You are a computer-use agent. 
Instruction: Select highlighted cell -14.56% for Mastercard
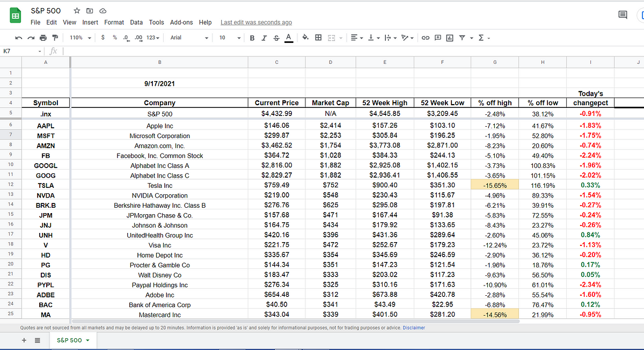[x=494, y=315]
